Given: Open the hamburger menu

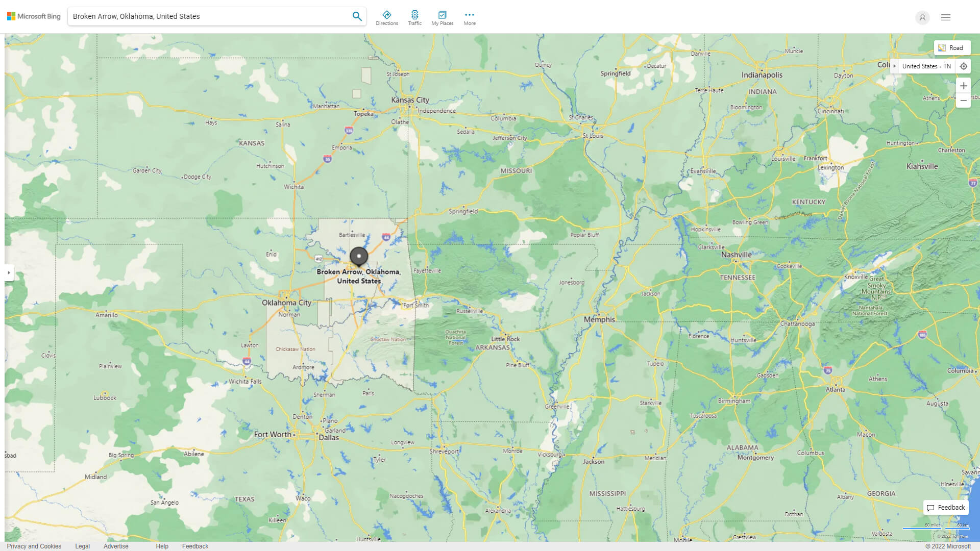Looking at the screenshot, I should (x=945, y=17).
